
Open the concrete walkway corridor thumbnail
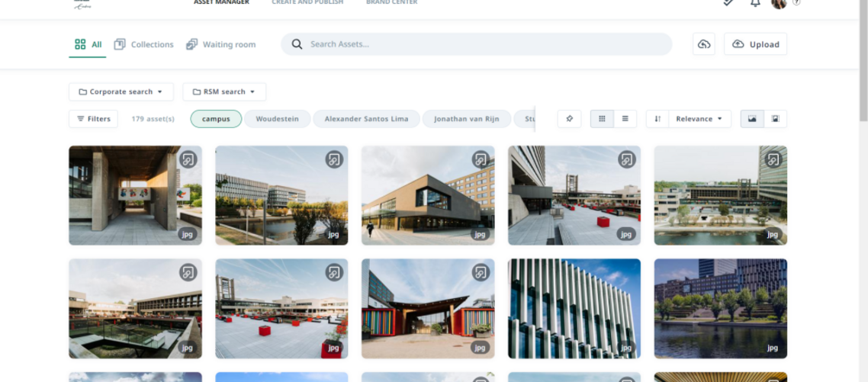coord(135,195)
